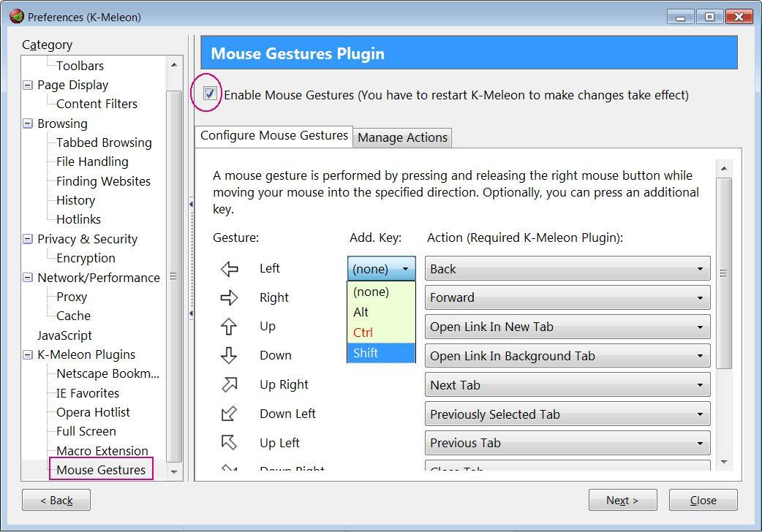The height and width of the screenshot is (532, 762).
Task: Select Encryption in category tree
Action: coord(86,258)
